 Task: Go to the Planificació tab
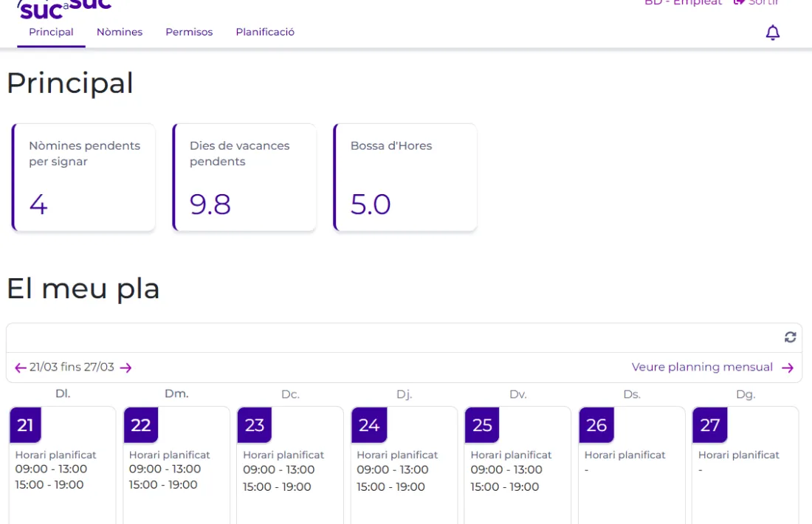point(265,32)
